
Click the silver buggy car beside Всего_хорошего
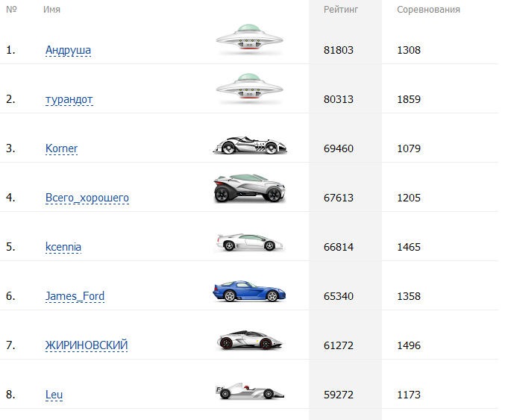249,189
